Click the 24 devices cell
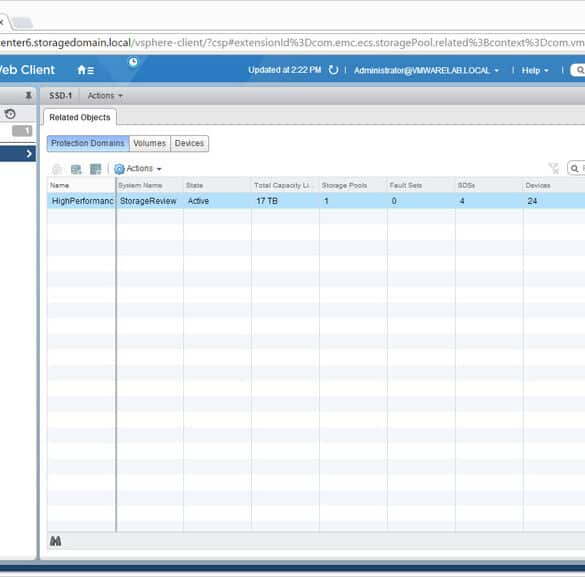Viewport: 585px width, 577px height. coord(554,201)
